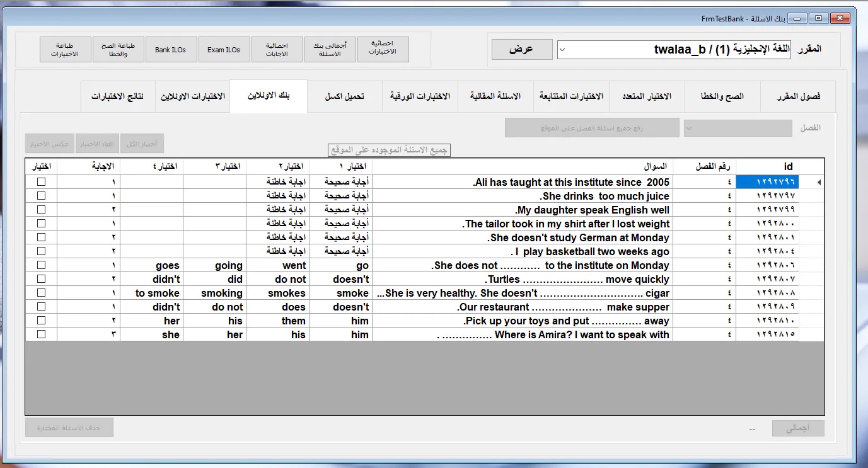
Task: Check the box for 'She drinks too much juice' row
Action: tap(42, 196)
